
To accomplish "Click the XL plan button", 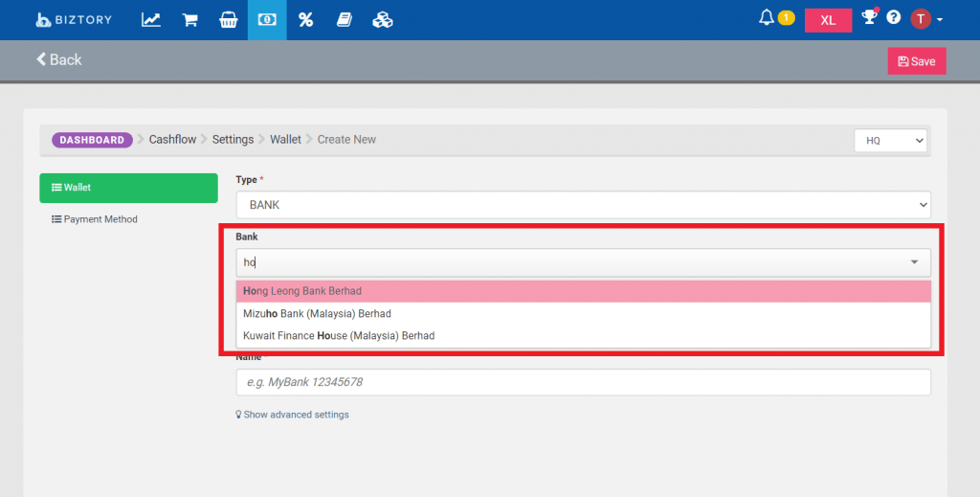I will [828, 20].
